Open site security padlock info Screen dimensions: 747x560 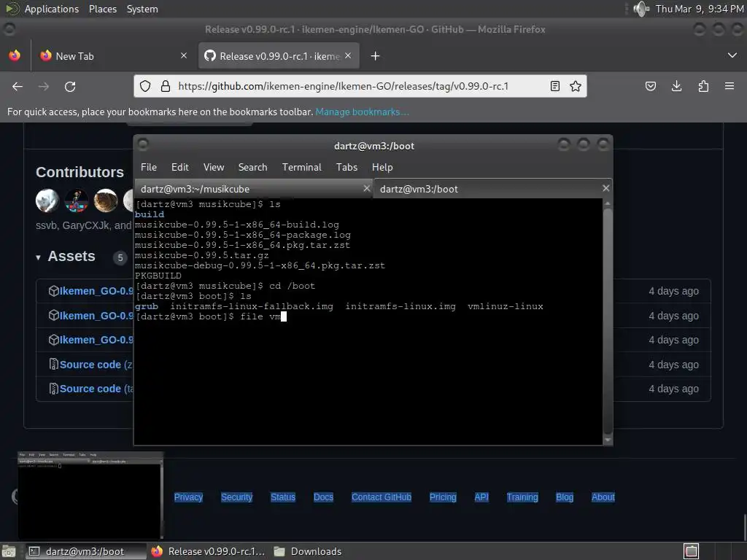tap(166, 86)
